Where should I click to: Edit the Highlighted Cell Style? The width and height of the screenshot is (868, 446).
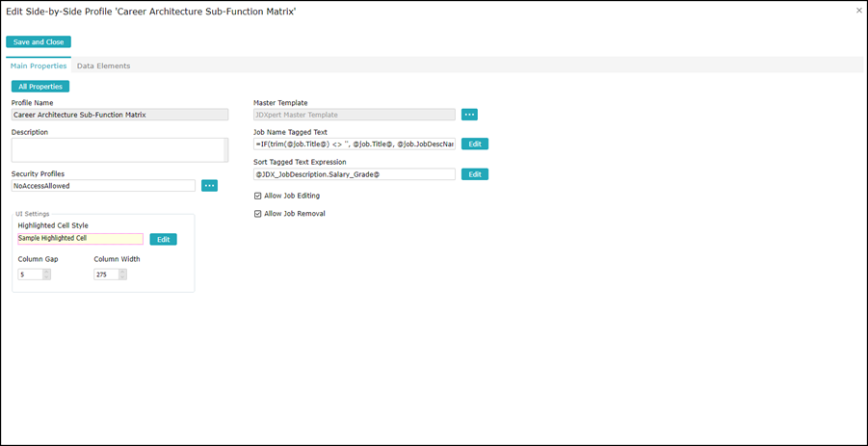coord(163,239)
